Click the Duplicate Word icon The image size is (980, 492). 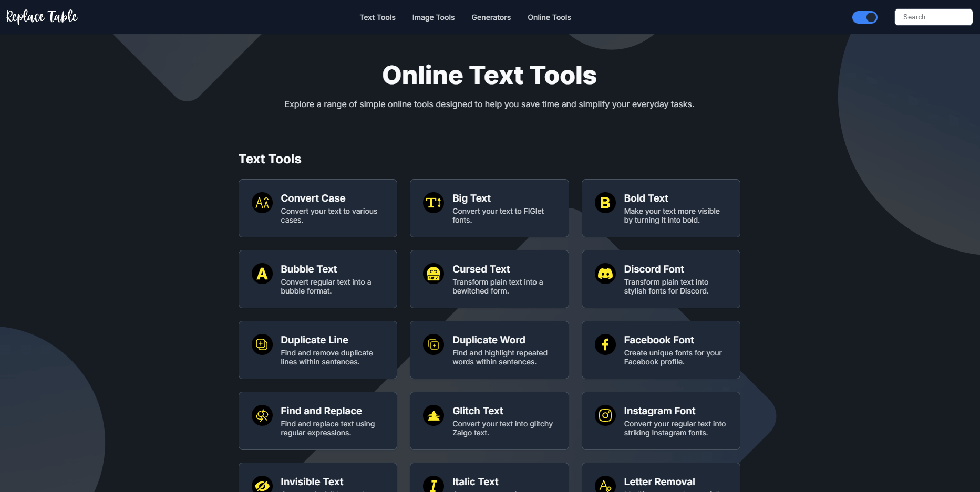coord(434,344)
